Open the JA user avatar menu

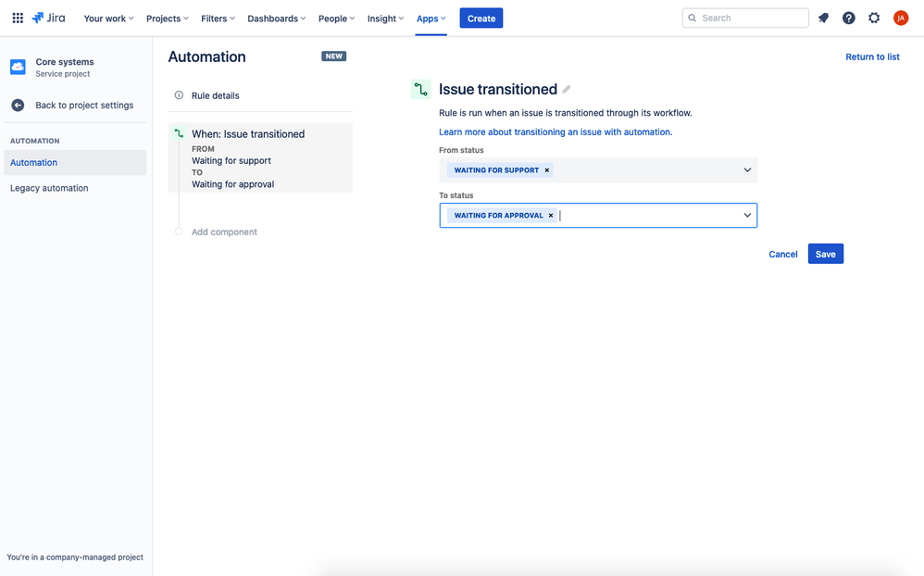tap(901, 19)
